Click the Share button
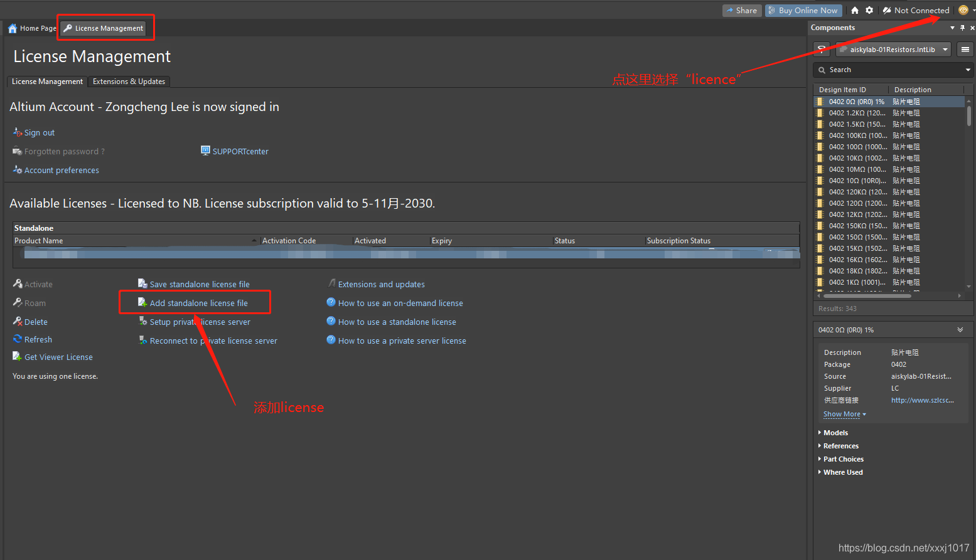 point(742,11)
